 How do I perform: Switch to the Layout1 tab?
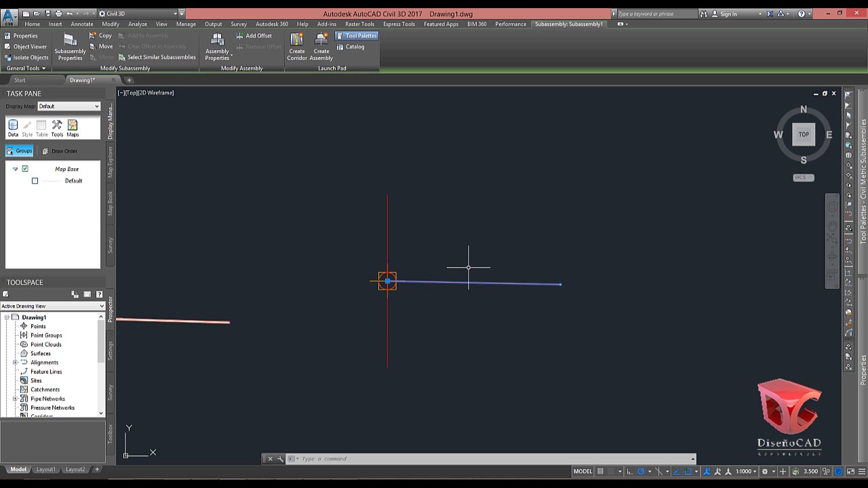pyautogui.click(x=46, y=469)
